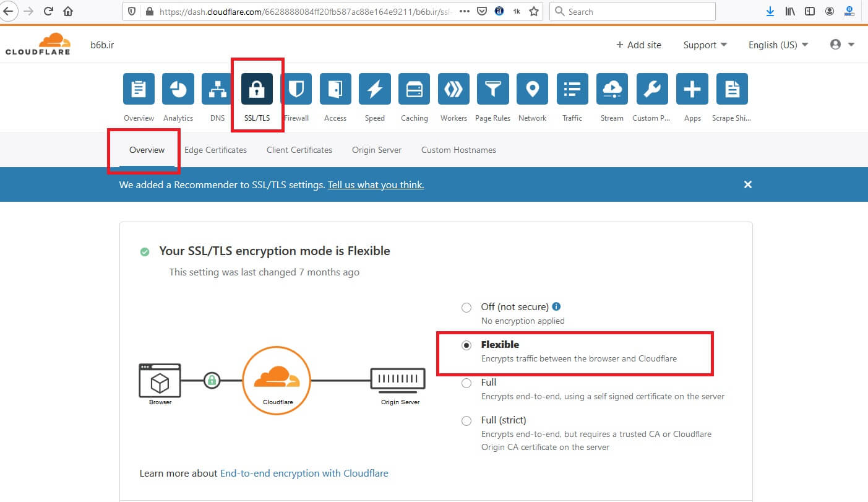Open the SSL/TLS lock icon
Viewport: 868px width, 502px height.
(x=257, y=89)
